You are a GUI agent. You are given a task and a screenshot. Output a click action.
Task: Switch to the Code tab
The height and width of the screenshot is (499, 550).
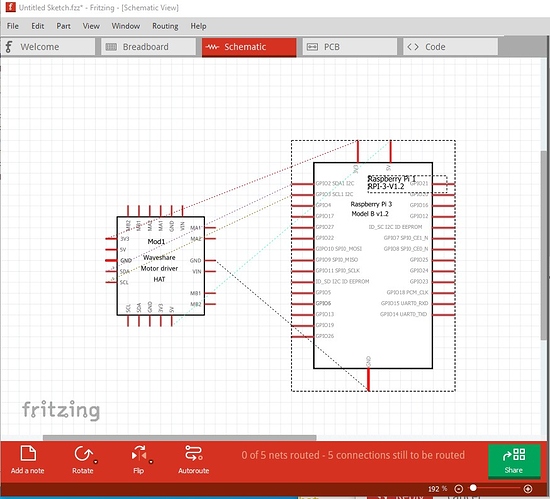[450, 47]
